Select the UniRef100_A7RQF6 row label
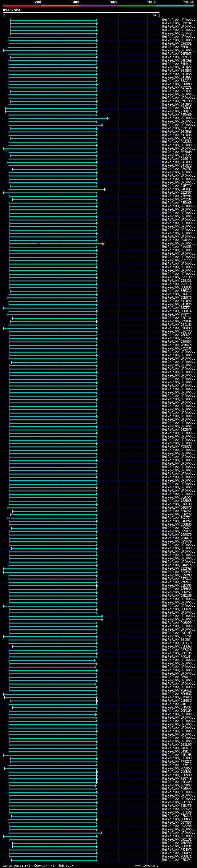Screen dimensions: 197x868 [177, 111]
